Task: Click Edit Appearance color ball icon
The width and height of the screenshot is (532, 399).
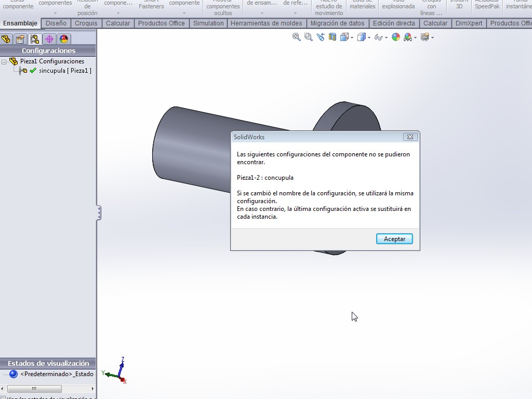Action: pyautogui.click(x=395, y=37)
